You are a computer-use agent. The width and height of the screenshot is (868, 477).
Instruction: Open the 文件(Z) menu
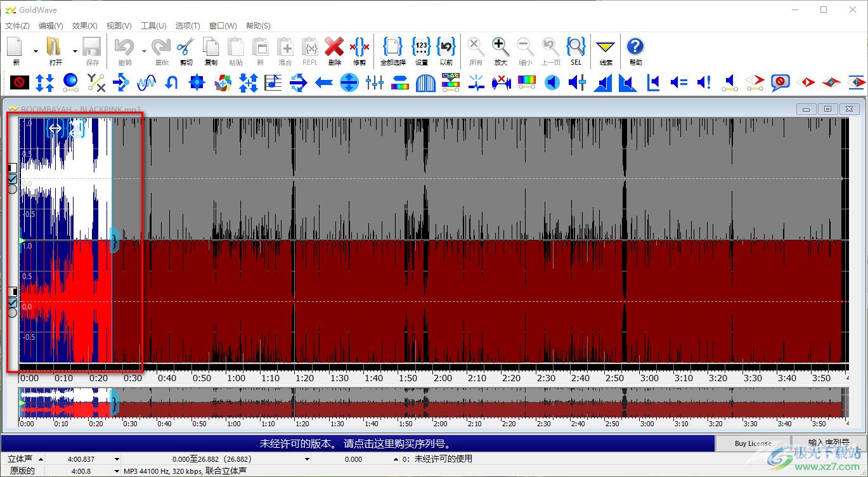(17, 25)
